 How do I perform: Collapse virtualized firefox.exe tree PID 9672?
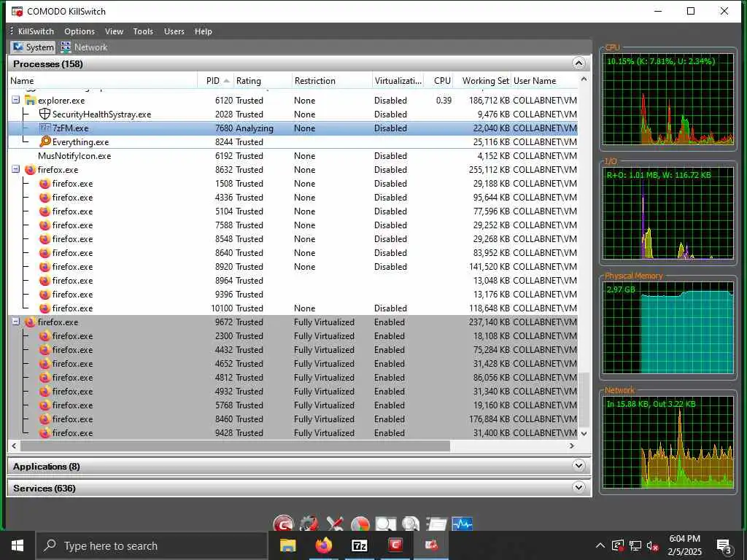tap(16, 322)
